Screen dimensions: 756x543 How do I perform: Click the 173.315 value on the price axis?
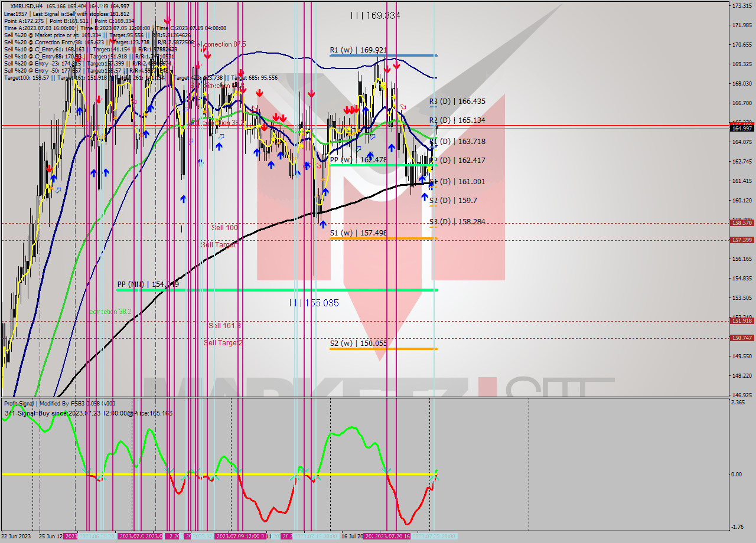tap(742, 5)
